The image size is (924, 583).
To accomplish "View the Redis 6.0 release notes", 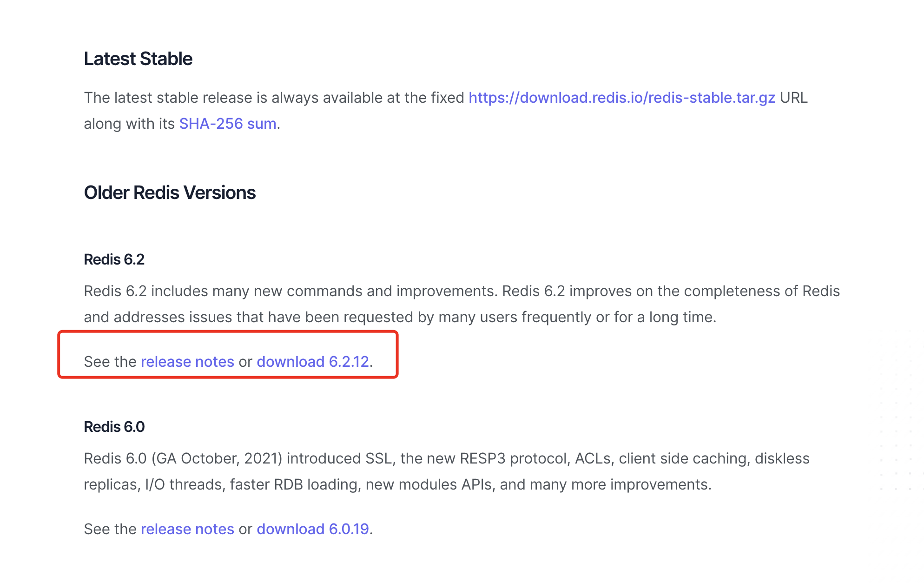I will pos(187,529).
